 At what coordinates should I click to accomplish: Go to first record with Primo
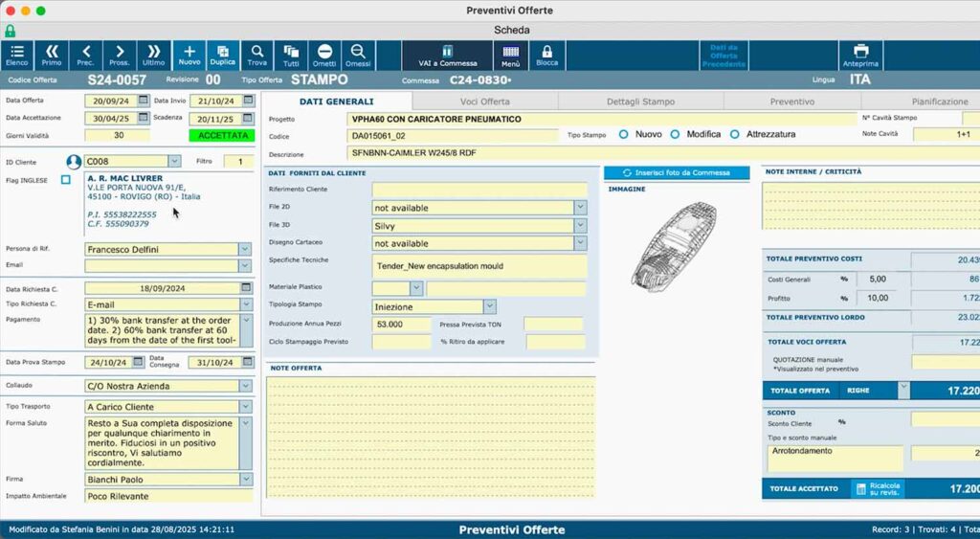pos(52,56)
